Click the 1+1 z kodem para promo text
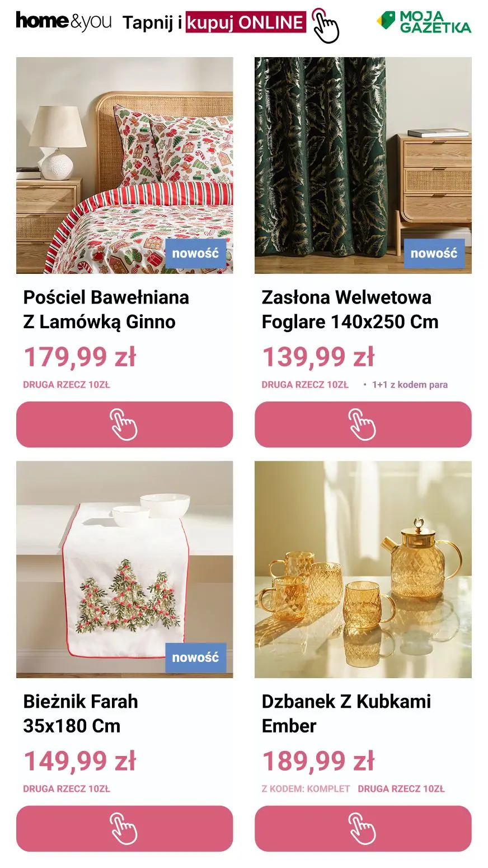 point(410,385)
